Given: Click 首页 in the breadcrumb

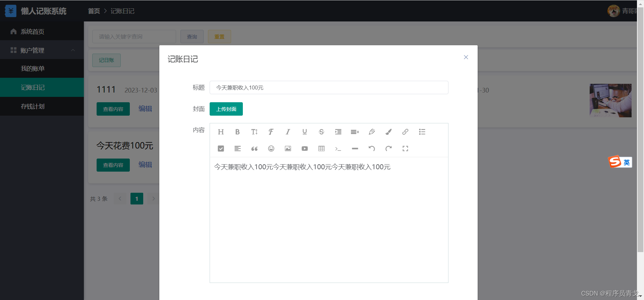Looking at the screenshot, I should pyautogui.click(x=94, y=11).
